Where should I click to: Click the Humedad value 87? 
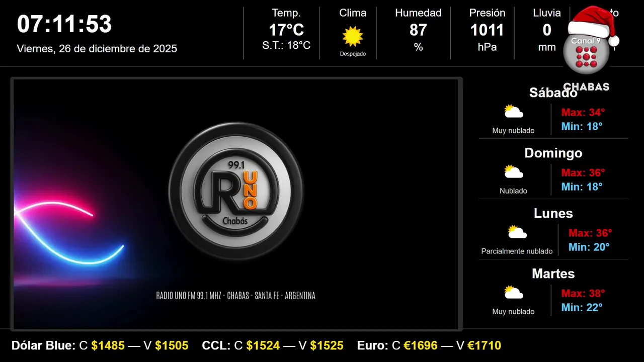point(418,30)
